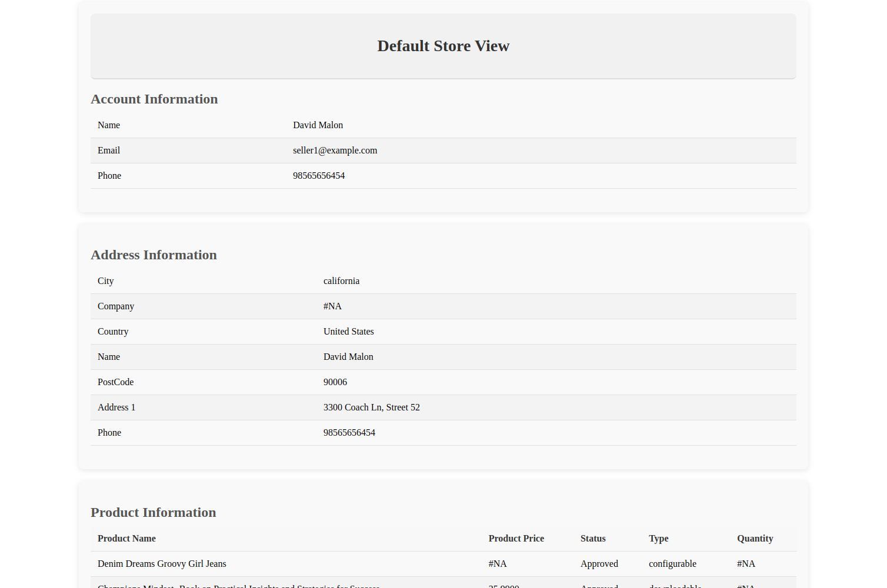Click the 'Address Information' section heading

point(154,255)
